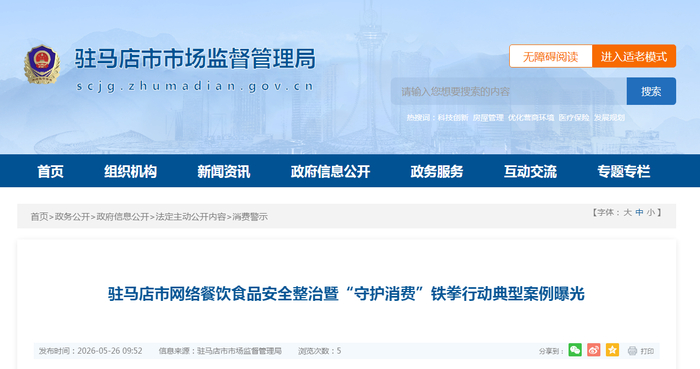700x369 pixels.
Task: Set font size to 中
Action: point(639,212)
